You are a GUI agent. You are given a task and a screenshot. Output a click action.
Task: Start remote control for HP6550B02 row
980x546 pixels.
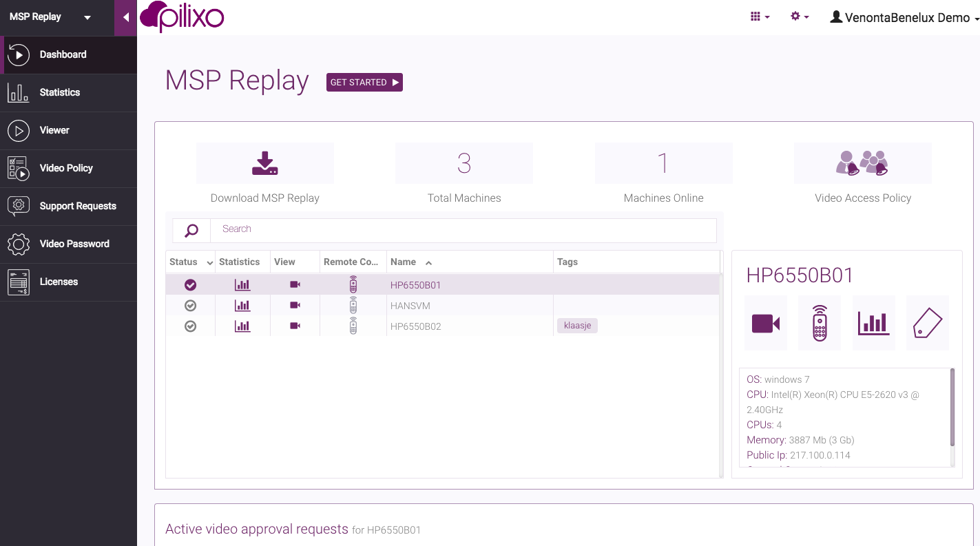click(x=353, y=326)
